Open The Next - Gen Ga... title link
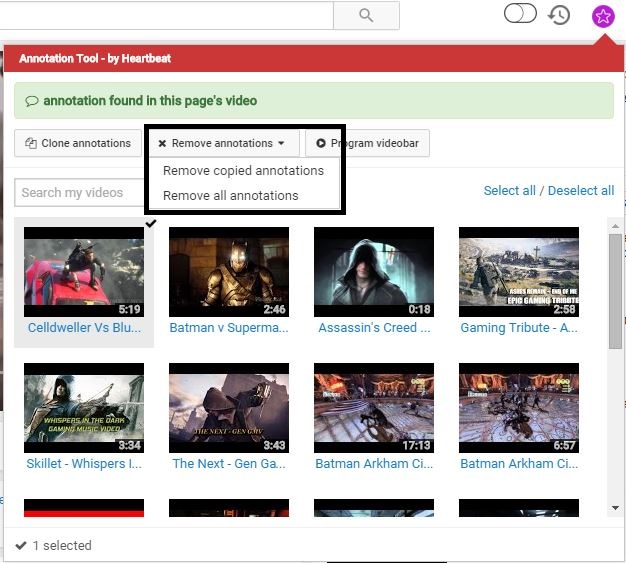 229,464
